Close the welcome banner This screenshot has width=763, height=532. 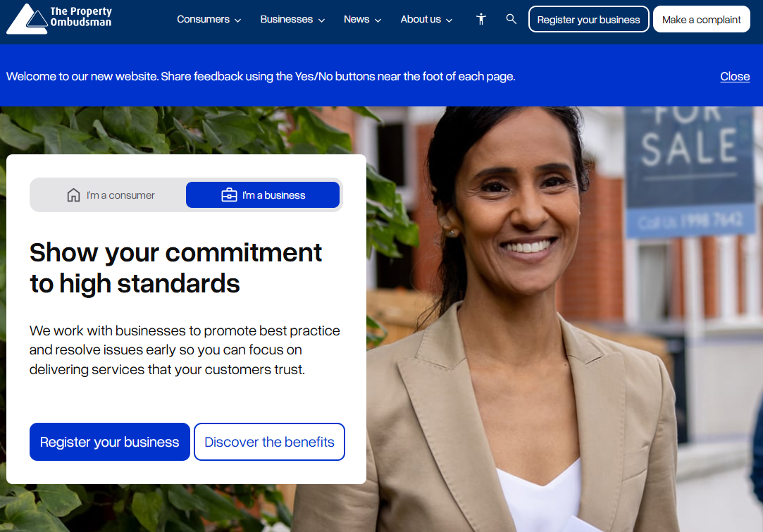pos(735,76)
